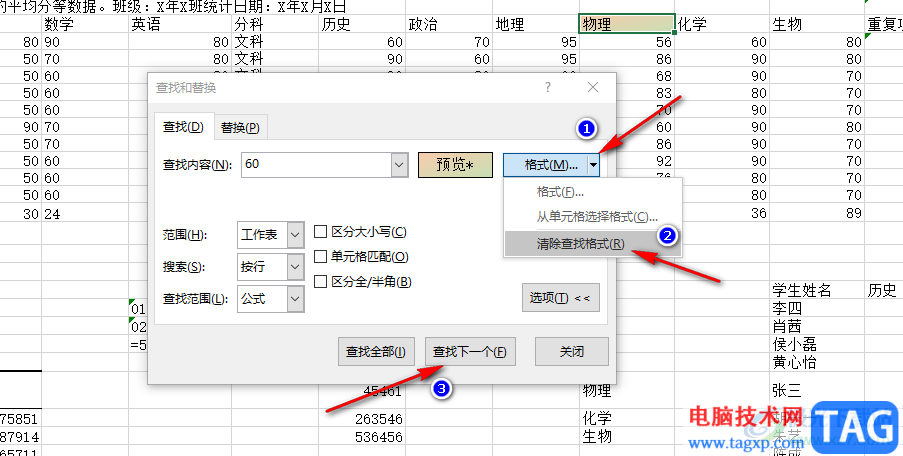Click the cell containing 学生姓名
This screenshot has width=903, height=456.
(817, 290)
